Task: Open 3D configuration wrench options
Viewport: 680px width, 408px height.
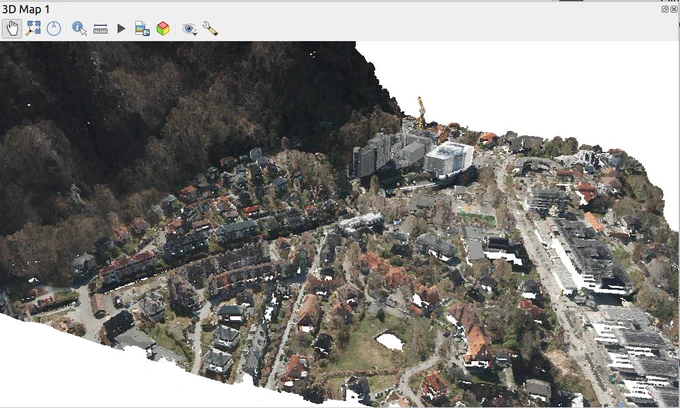Action: click(210, 29)
